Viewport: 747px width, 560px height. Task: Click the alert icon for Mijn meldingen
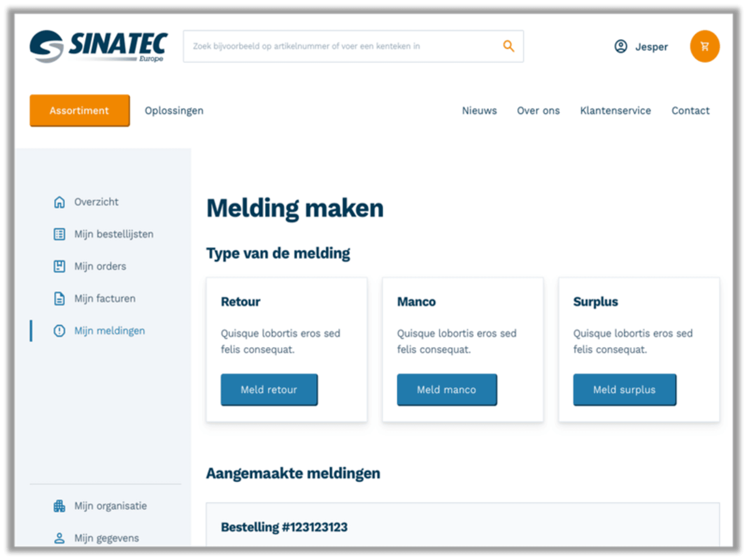(59, 331)
